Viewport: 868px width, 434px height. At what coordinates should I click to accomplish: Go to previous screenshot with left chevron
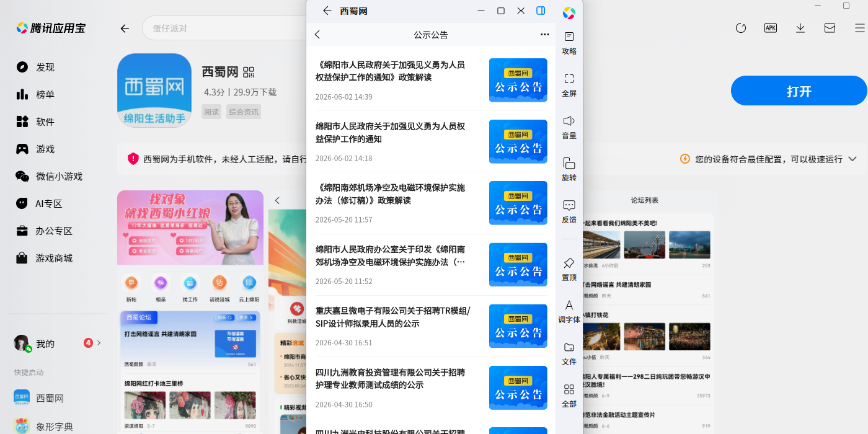(x=277, y=200)
